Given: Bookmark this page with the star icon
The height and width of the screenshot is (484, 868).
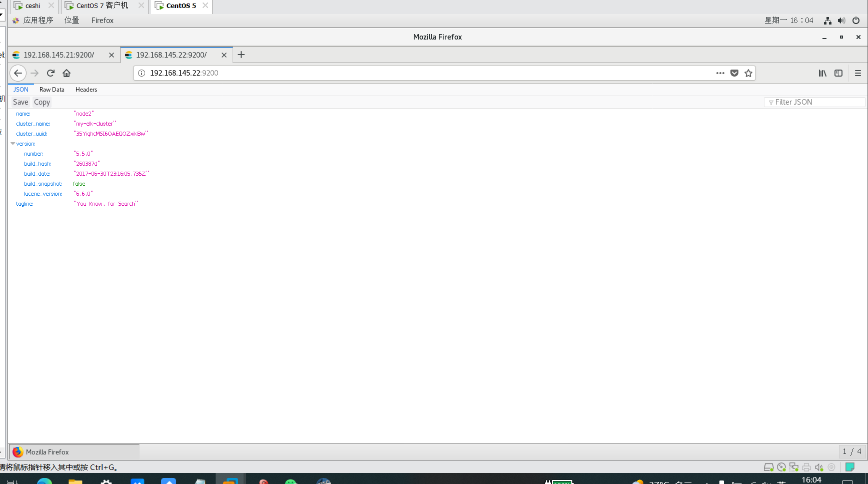Looking at the screenshot, I should point(748,73).
